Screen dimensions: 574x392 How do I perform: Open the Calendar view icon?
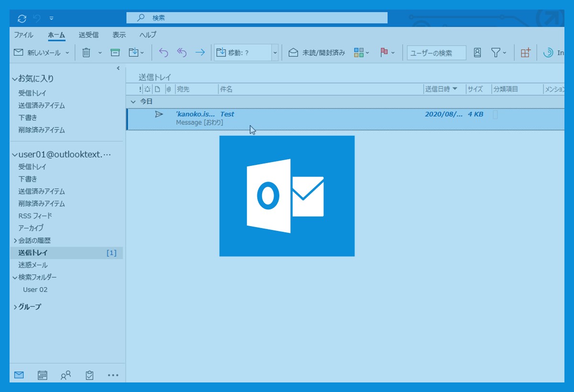pos(43,375)
